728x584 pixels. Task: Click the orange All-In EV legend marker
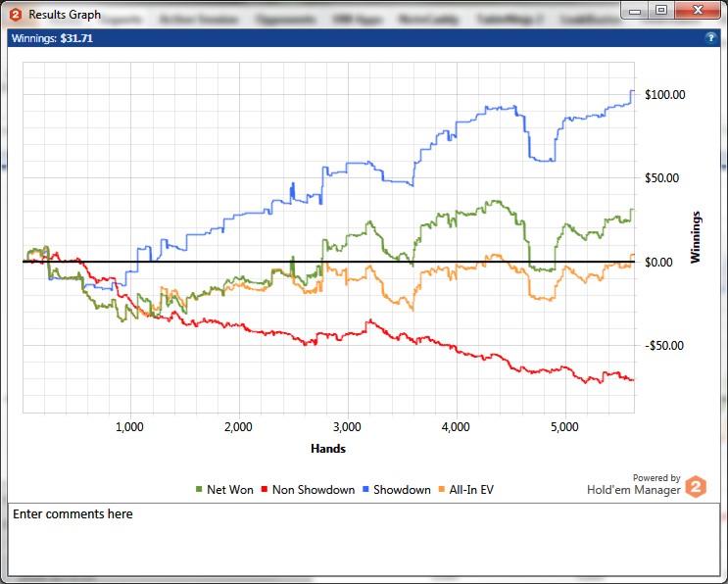441,490
